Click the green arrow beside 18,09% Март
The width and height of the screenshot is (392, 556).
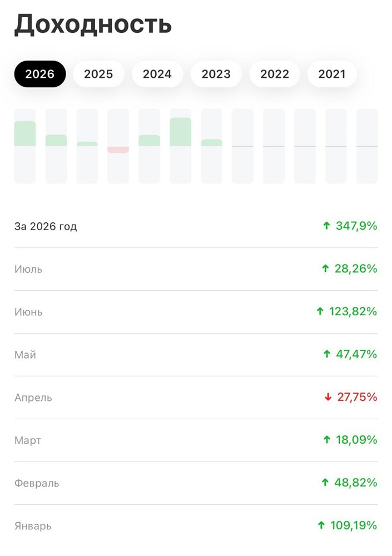click(327, 440)
